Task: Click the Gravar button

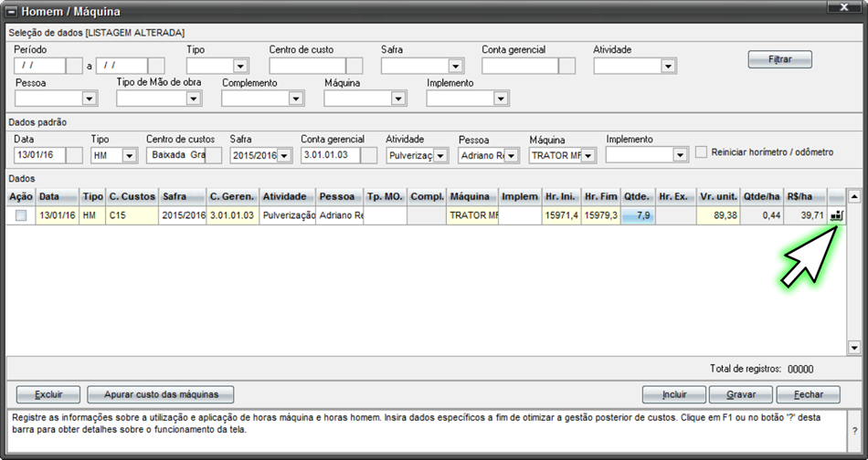Action: (x=741, y=395)
